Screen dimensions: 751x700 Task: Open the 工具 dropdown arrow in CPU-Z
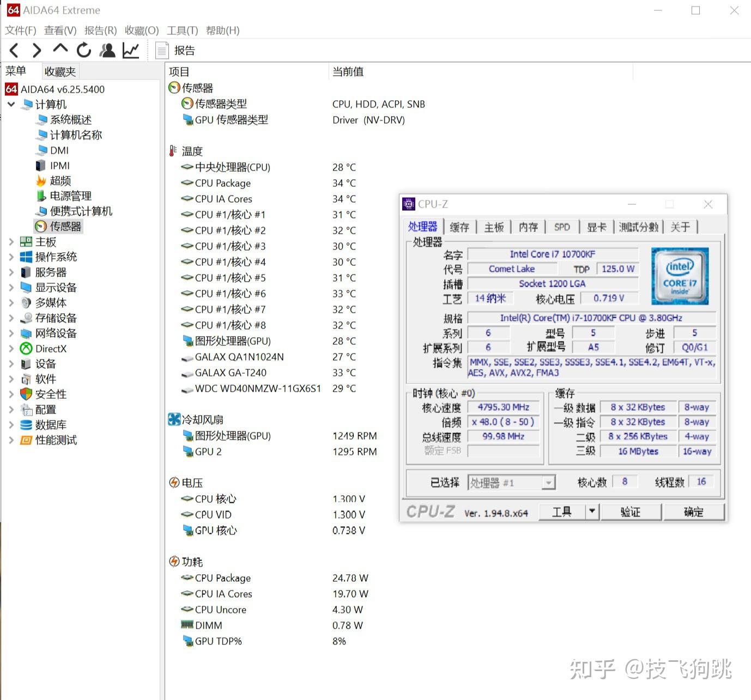coord(592,512)
